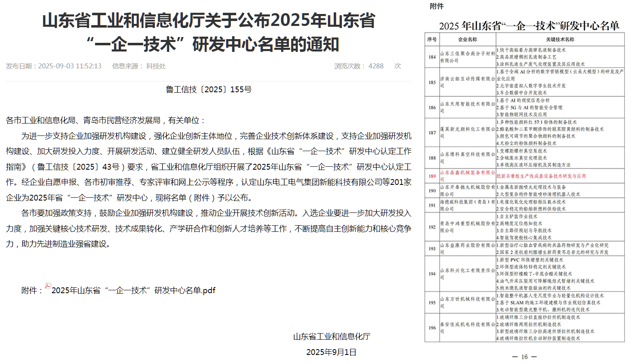Click the 企业名称 column header
Viewport: 632px width, 364px height.
(x=468, y=40)
